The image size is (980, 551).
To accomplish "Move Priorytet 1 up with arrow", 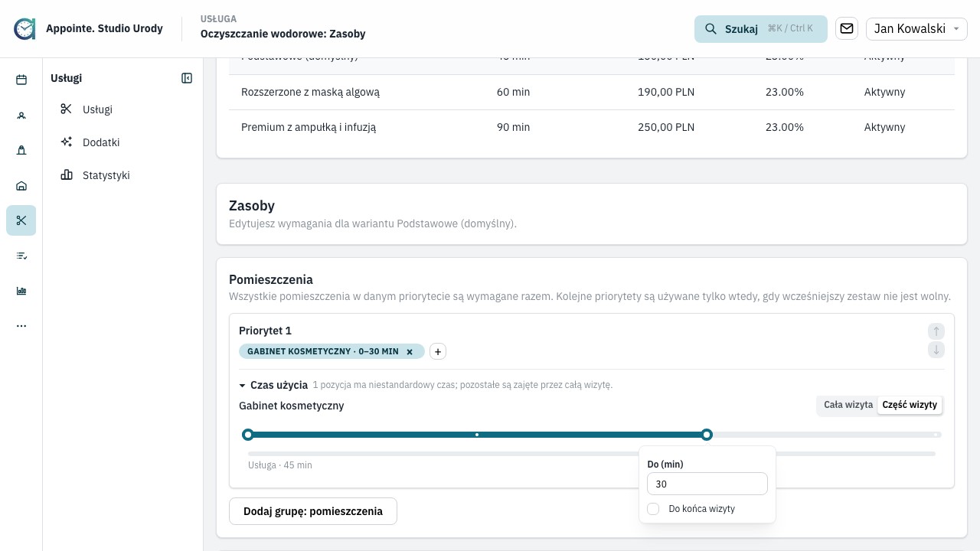I will click(936, 331).
